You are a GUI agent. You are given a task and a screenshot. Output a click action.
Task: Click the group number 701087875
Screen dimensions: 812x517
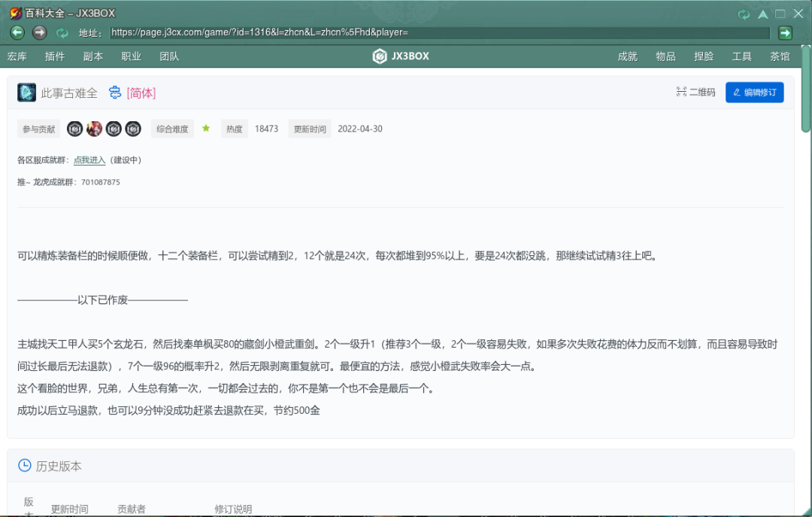101,182
